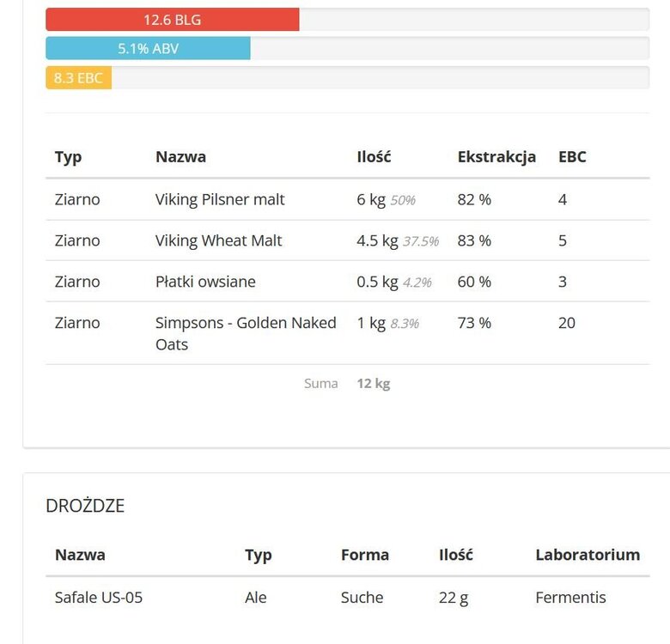This screenshot has height=644, width=670.
Task: Click the red 12.6 BLG progress bar
Action: pyautogui.click(x=172, y=20)
